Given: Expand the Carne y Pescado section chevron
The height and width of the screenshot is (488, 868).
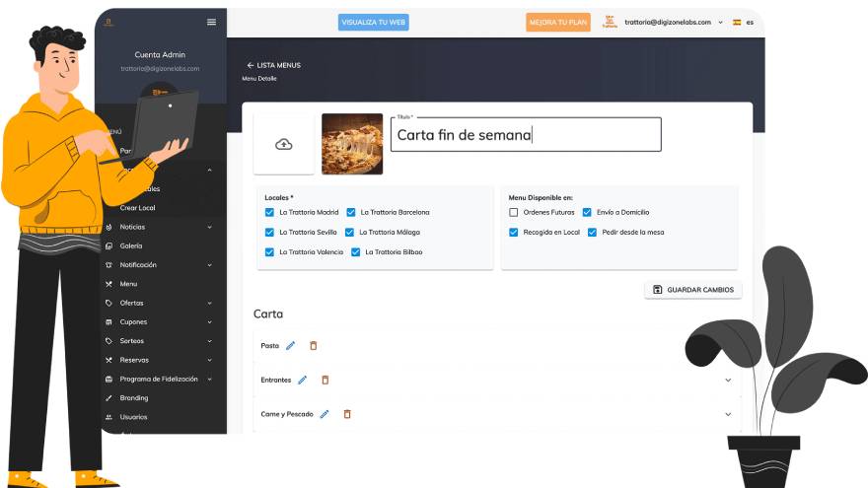Looking at the screenshot, I should tap(728, 414).
